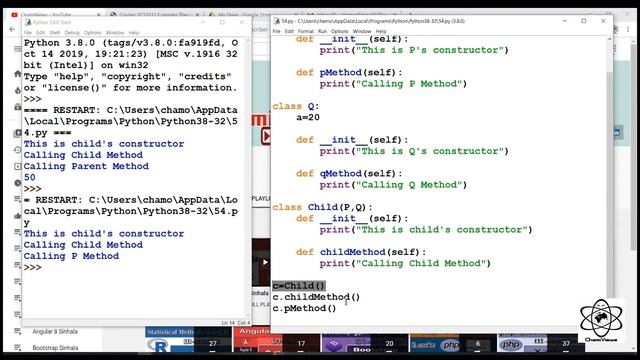Open the Format menu in the editor window
Viewport: 640px width, 360px height.
coord(305,31)
